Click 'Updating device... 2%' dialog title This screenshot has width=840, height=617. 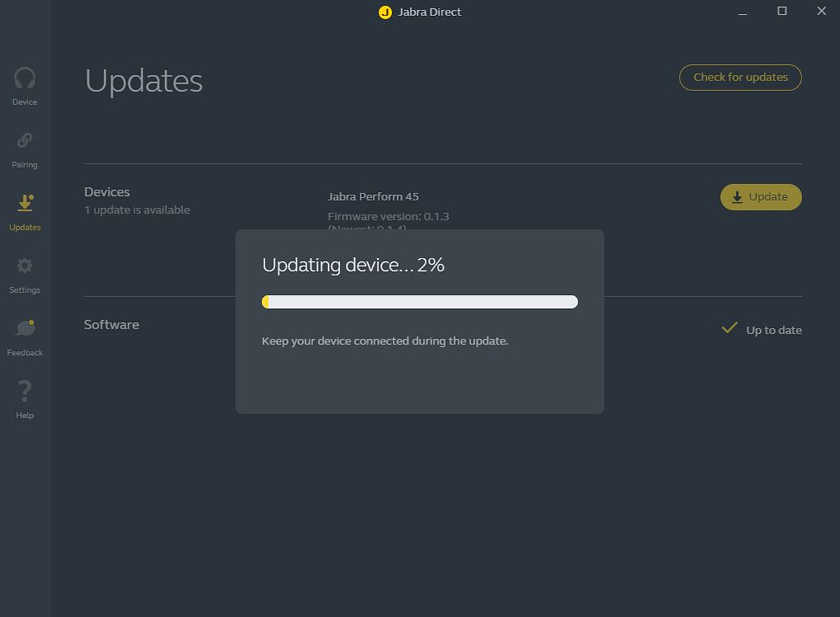point(353,265)
